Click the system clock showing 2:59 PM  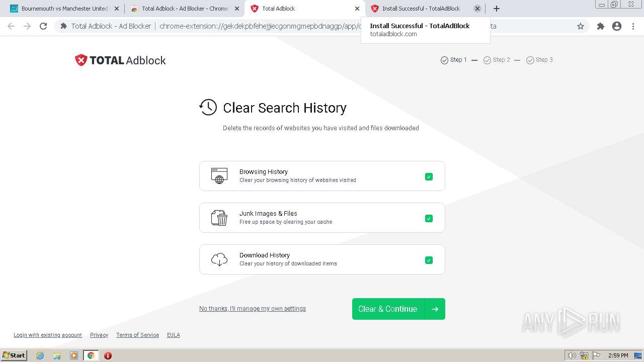click(x=618, y=355)
